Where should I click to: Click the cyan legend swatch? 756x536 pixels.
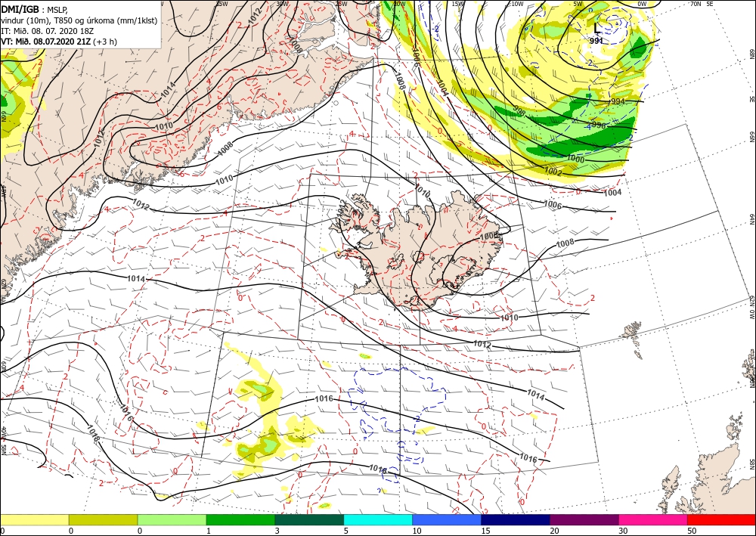tap(378, 519)
